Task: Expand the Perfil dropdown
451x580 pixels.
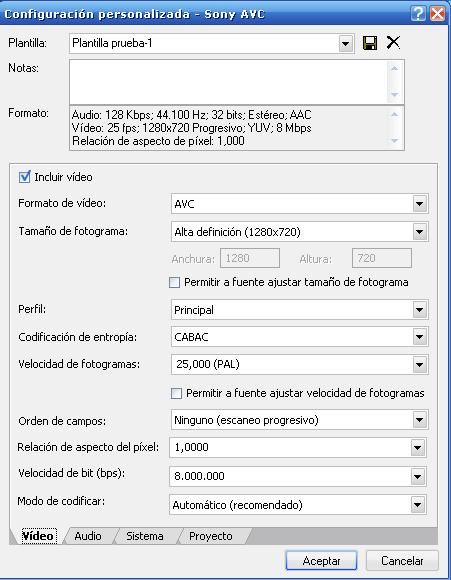Action: point(420,310)
